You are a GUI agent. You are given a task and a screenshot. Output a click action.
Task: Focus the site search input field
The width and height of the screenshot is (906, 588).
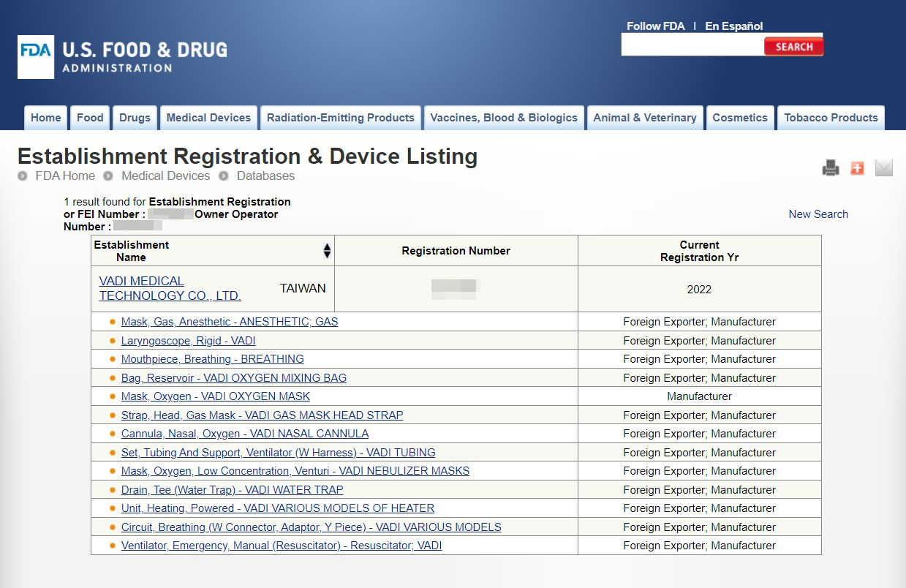692,45
